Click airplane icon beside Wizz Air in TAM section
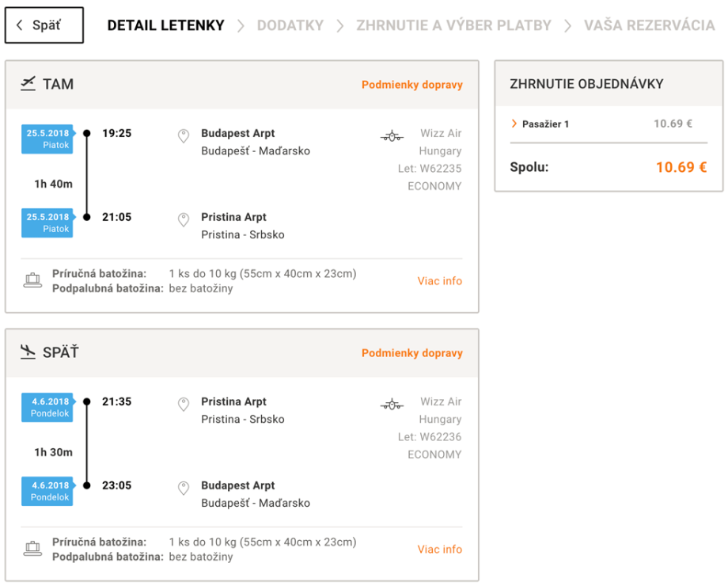The height and width of the screenshot is (586, 728). [x=392, y=136]
